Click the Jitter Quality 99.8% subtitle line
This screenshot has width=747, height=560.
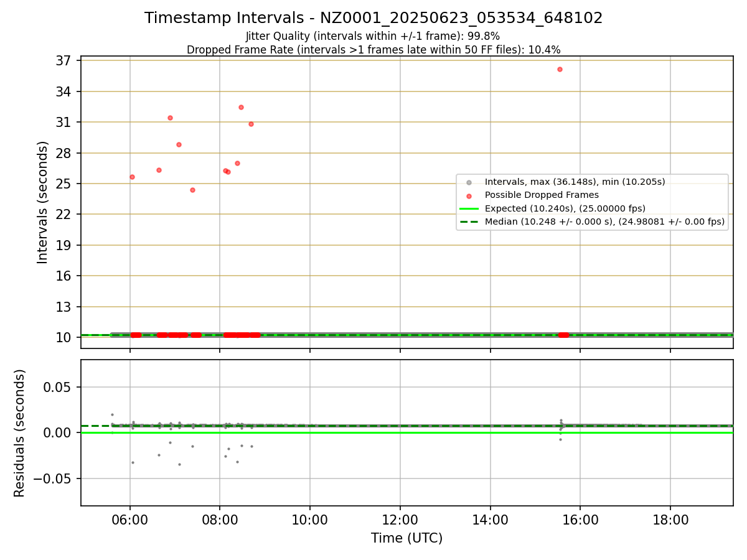point(373,36)
